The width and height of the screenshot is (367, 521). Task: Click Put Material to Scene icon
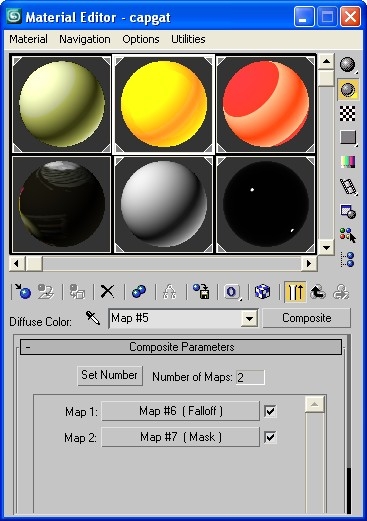click(x=46, y=292)
